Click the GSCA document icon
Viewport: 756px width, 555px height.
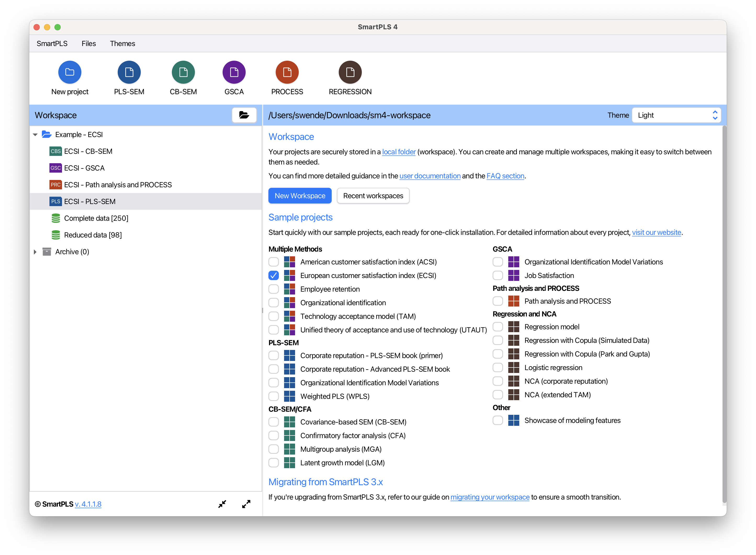point(234,72)
